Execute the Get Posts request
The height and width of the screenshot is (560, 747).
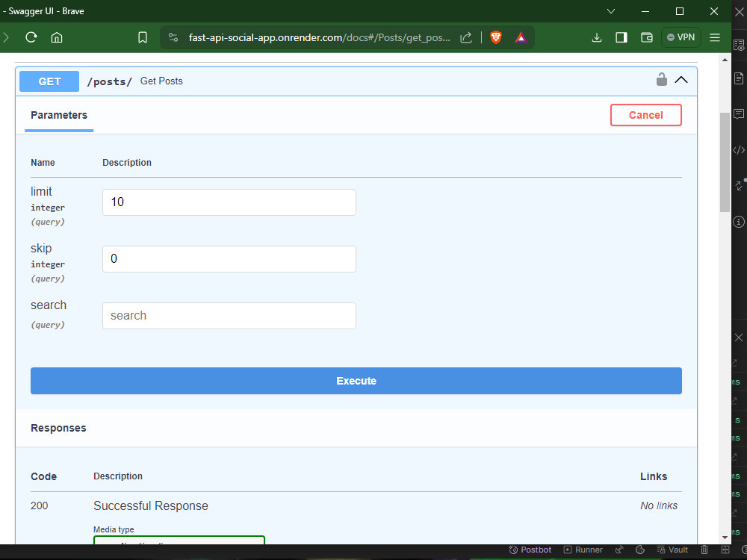click(356, 381)
